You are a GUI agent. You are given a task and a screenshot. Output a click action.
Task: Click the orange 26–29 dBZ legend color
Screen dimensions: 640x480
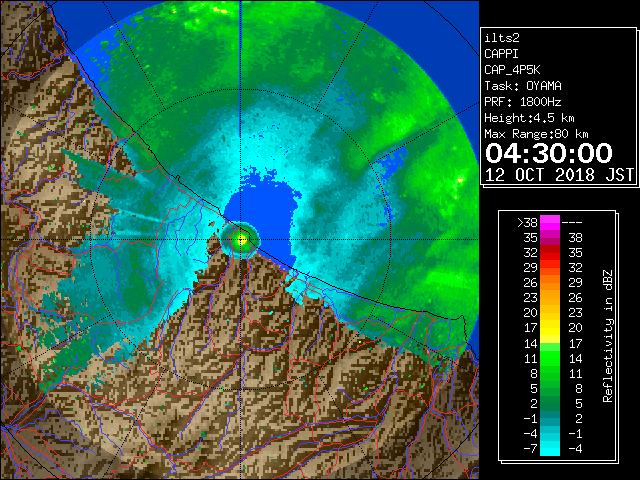550,283
